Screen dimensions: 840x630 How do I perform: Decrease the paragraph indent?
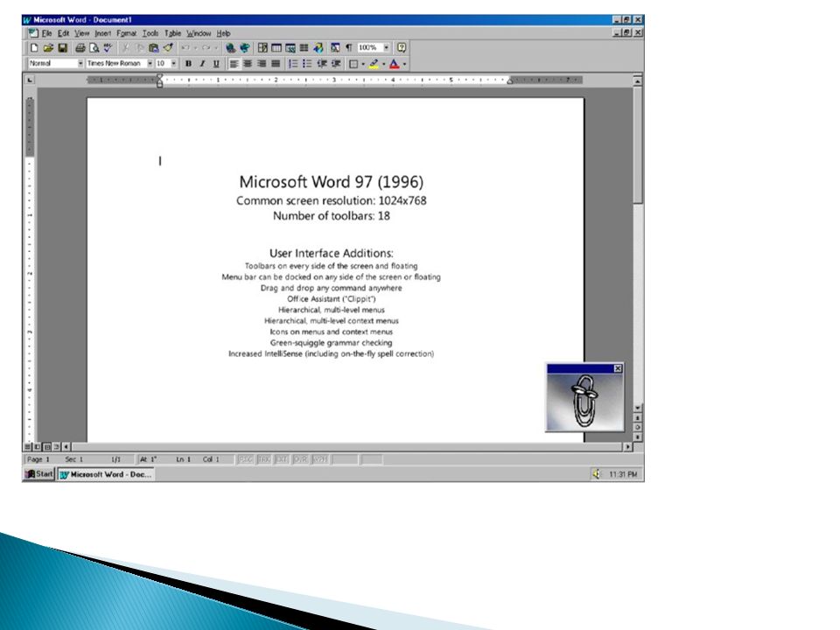tap(321, 64)
